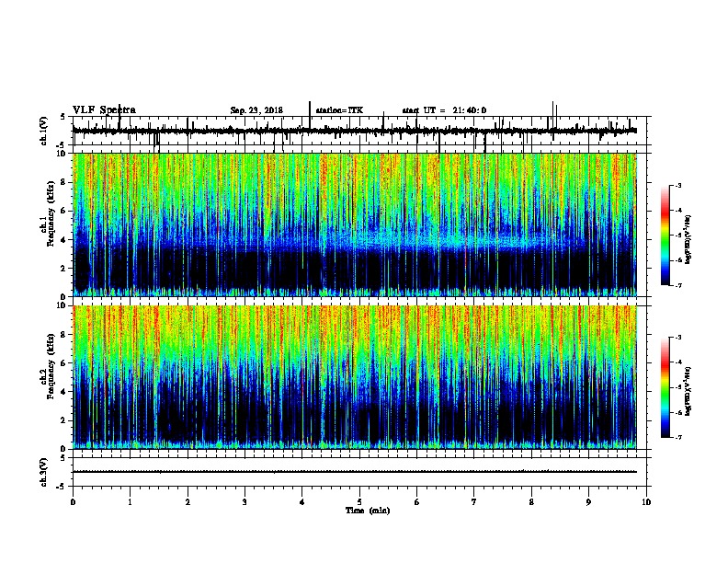Click the 'ch.1(V)' waveform axis label

click(x=44, y=131)
